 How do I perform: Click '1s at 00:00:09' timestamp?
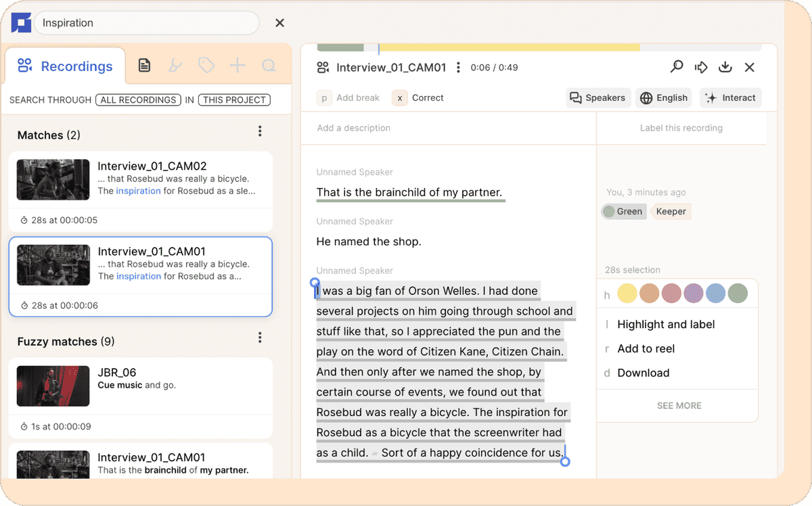[x=55, y=426]
